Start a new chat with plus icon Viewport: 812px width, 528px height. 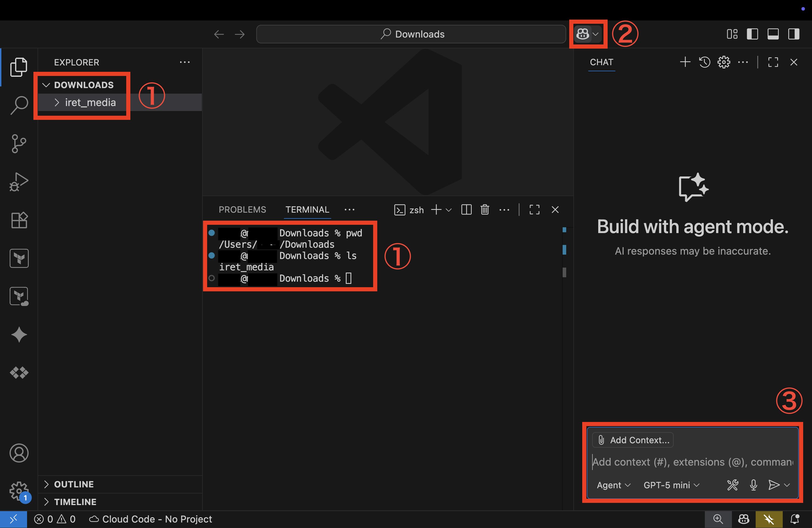click(685, 62)
